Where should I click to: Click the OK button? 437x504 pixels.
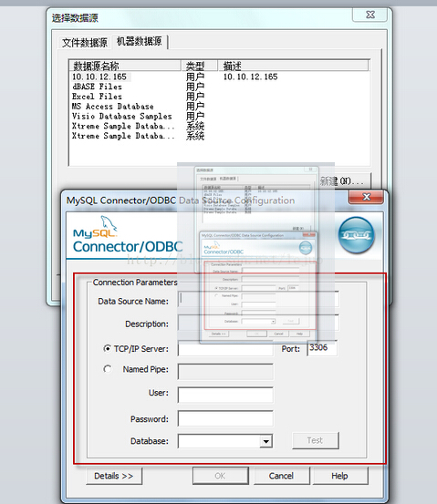coord(221,476)
